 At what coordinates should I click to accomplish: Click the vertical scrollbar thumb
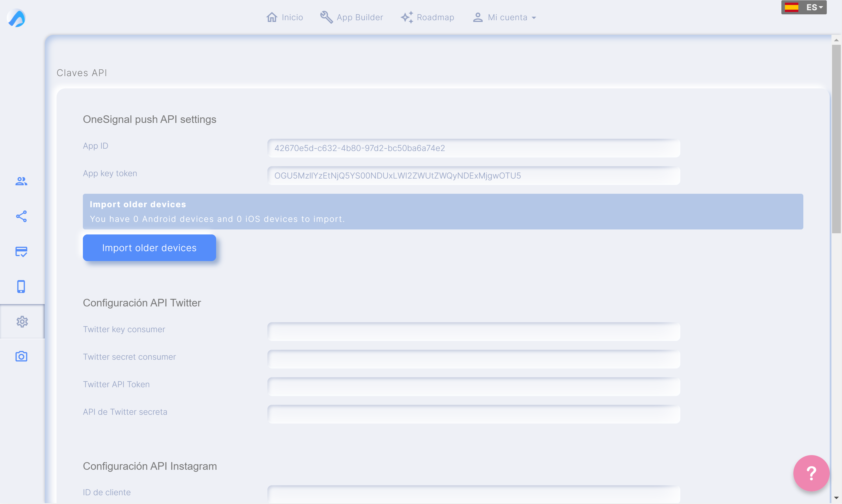[836, 139]
